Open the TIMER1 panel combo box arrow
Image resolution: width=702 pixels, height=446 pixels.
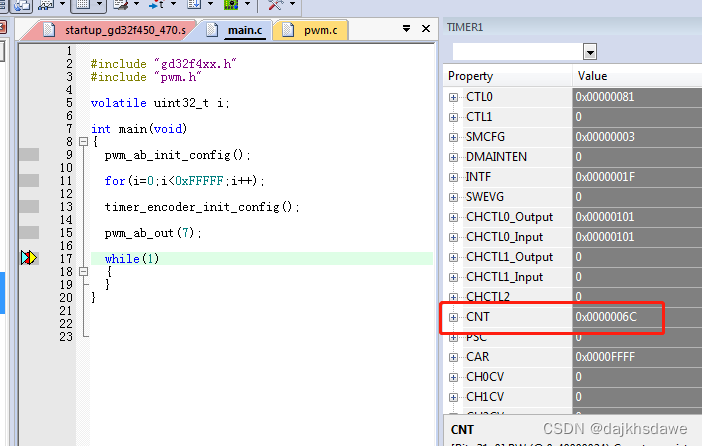point(590,52)
